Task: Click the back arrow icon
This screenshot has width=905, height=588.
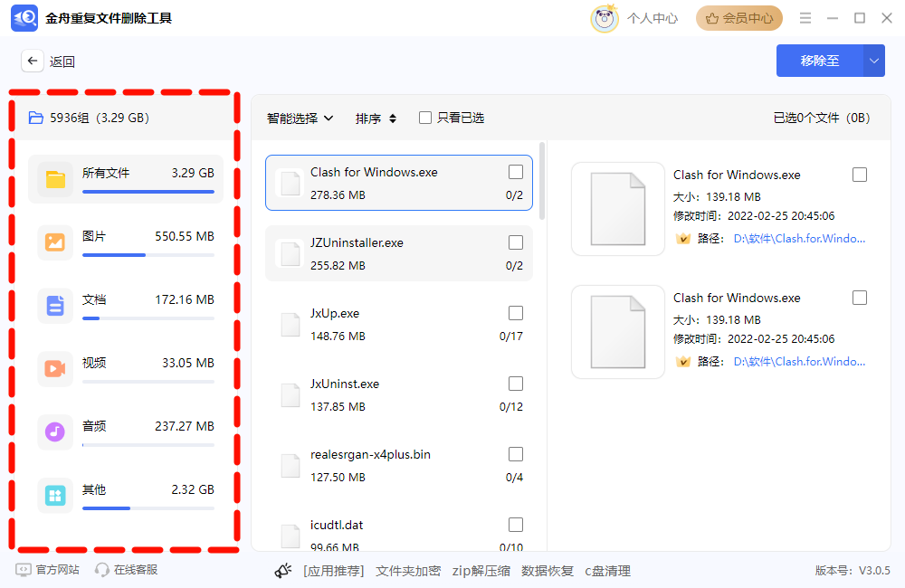Action: 33,61
